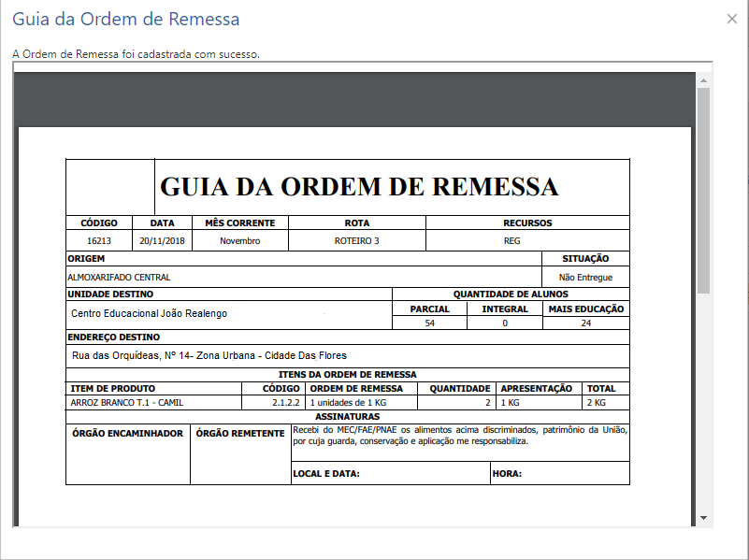749x560 pixels.
Task: Click the PARCIAL student count 54
Action: 429,321
